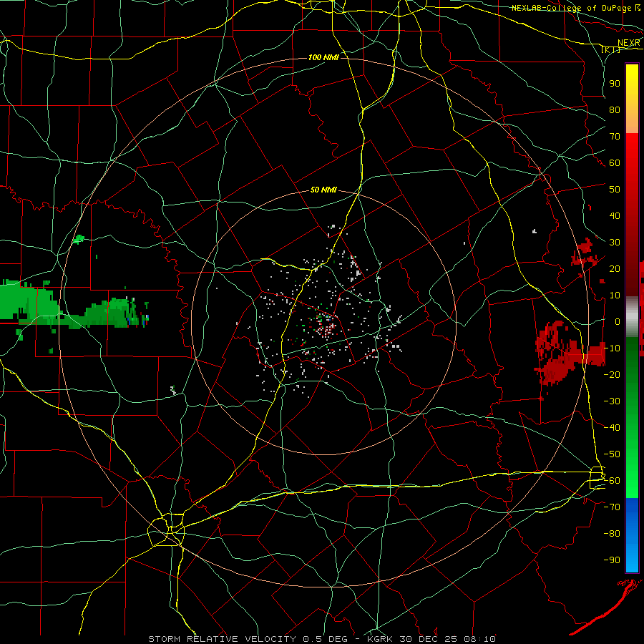
Task: Click the 100 NMI range ring label
Action: click(x=323, y=57)
